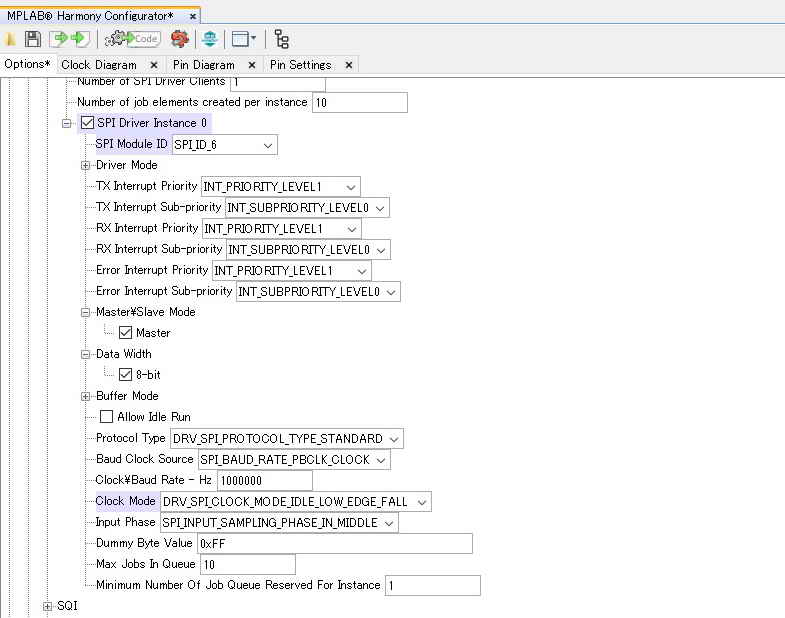This screenshot has height=618, width=785.
Task: Close the Pin Diagram tab
Action: click(252, 65)
